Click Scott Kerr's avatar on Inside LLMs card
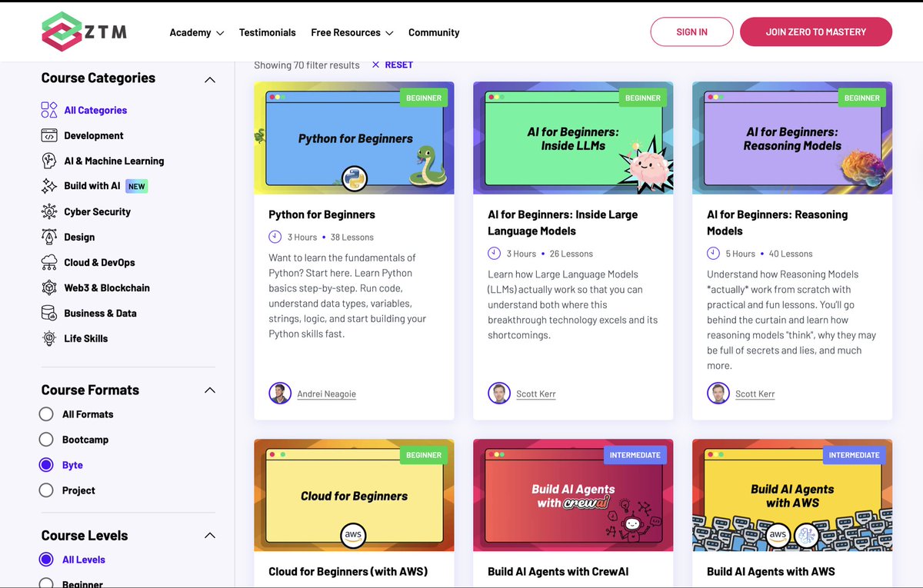 [x=499, y=394]
